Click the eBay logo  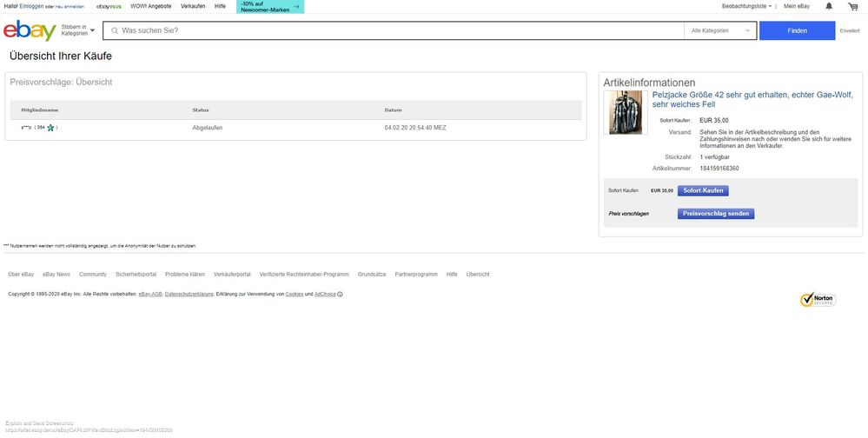(30, 30)
